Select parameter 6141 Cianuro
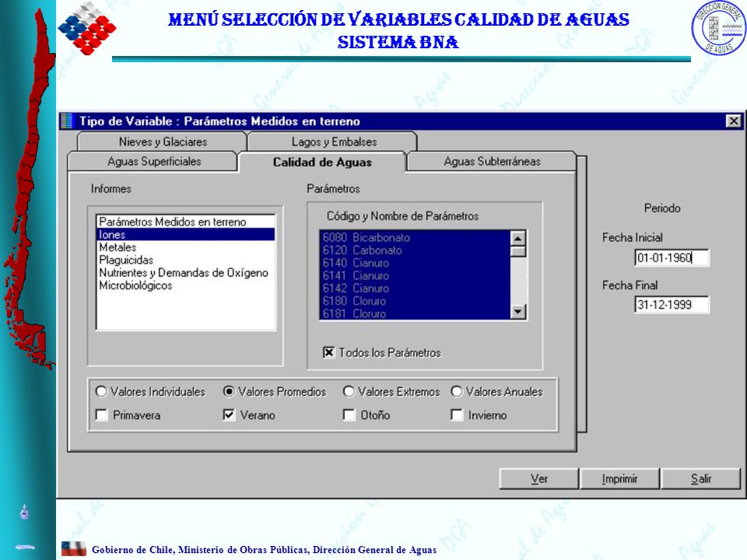The image size is (747, 560). [415, 275]
